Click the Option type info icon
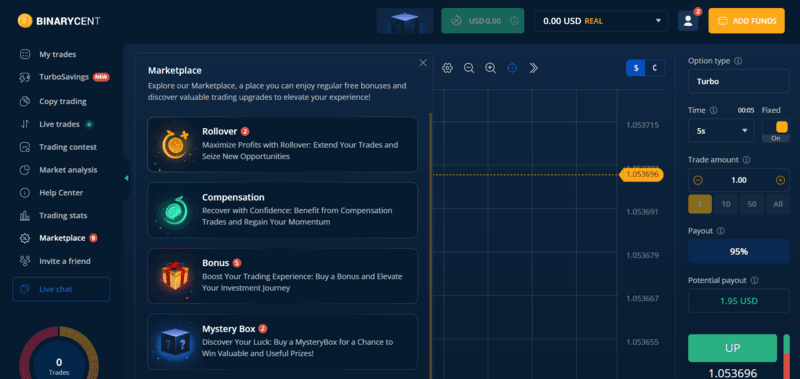 738,61
